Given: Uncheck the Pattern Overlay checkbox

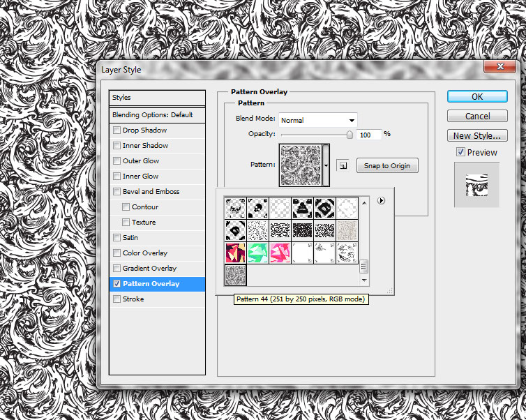Looking at the screenshot, I should (117, 284).
